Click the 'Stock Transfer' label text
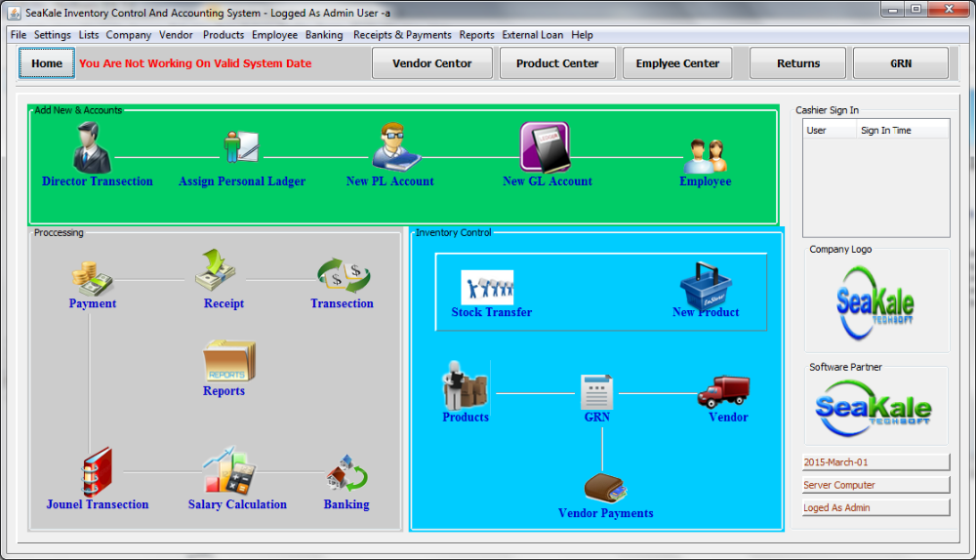Viewport: 976px width, 560px height. (x=491, y=312)
